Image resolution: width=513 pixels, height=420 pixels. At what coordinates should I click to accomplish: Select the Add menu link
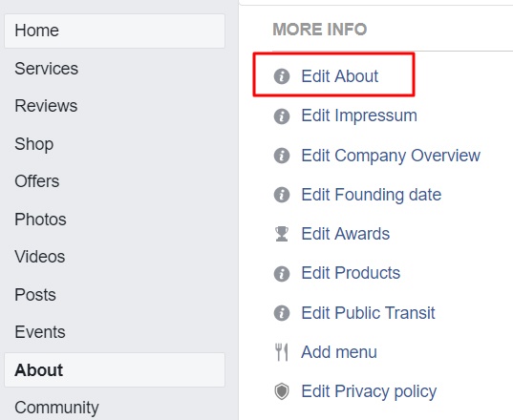click(x=339, y=352)
